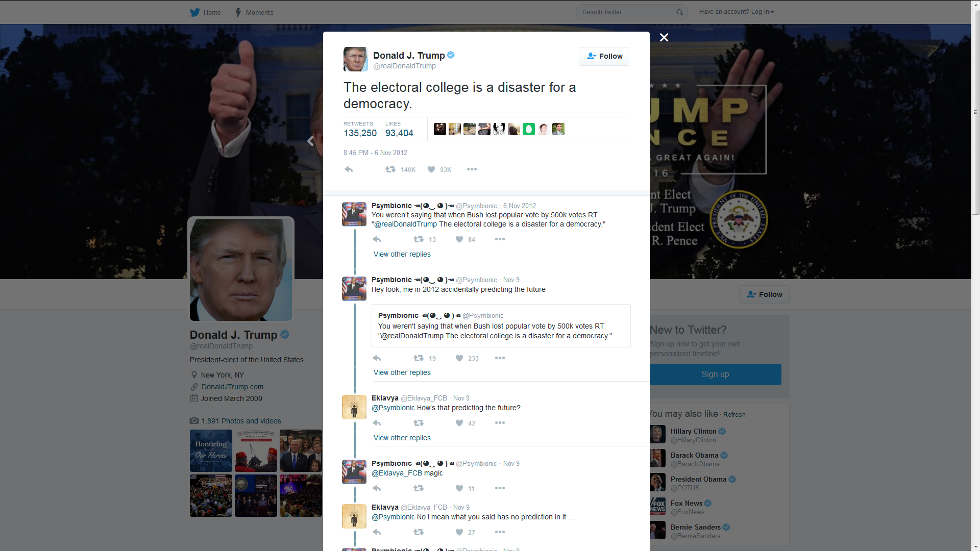Click the @Psymbionic mention in Eklavya's first reply
The width and height of the screenshot is (980, 551).
coord(393,408)
